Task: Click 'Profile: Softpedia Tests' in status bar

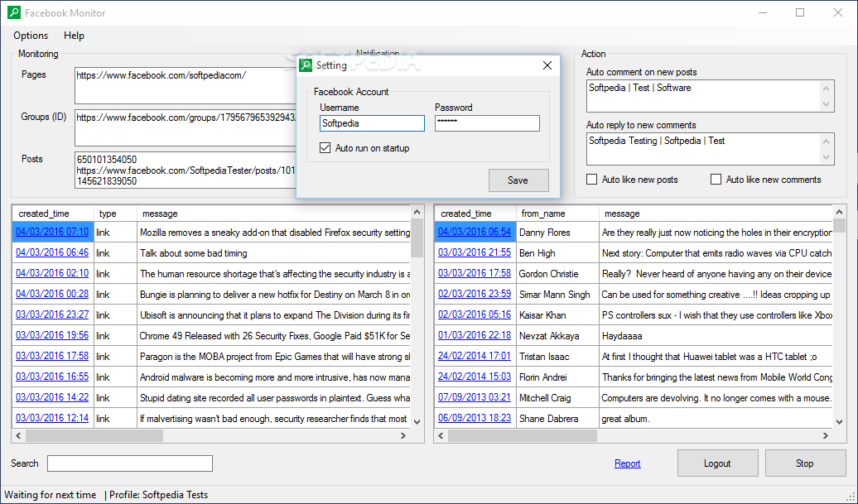Action: [x=159, y=495]
